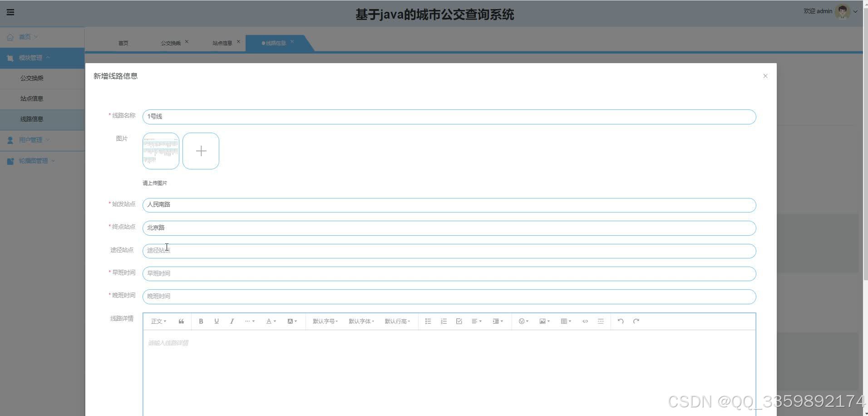
Task: Undo the last edit in editor
Action: pyautogui.click(x=621, y=321)
